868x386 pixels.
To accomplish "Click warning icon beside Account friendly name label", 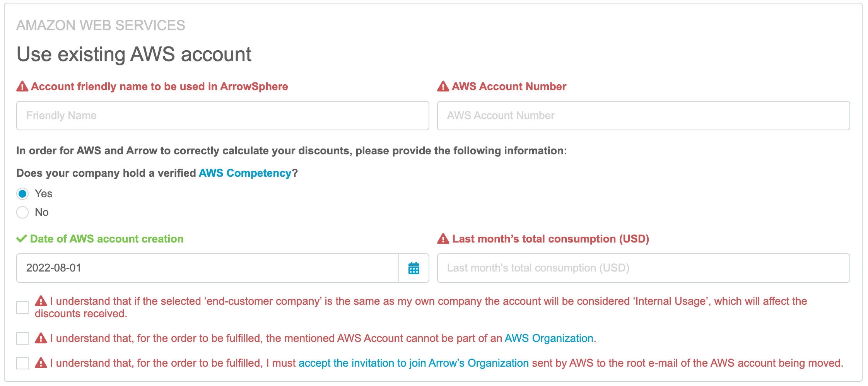I will pyautogui.click(x=22, y=86).
